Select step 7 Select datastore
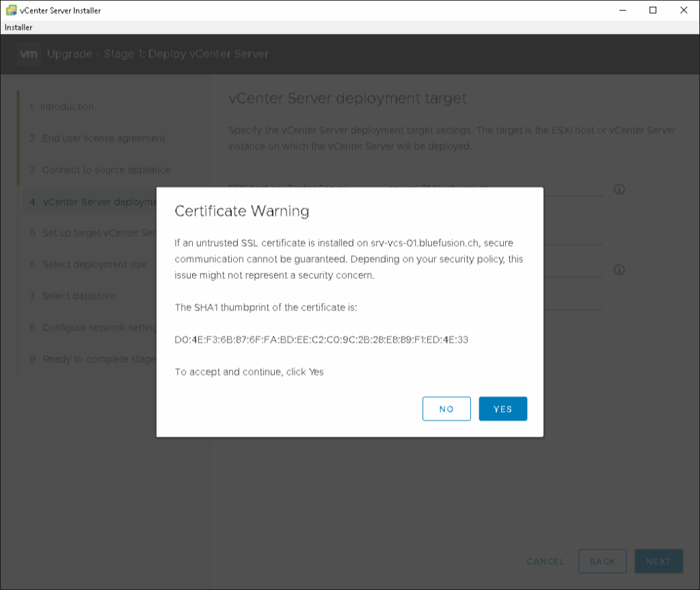Image resolution: width=700 pixels, height=590 pixels. tap(78, 296)
